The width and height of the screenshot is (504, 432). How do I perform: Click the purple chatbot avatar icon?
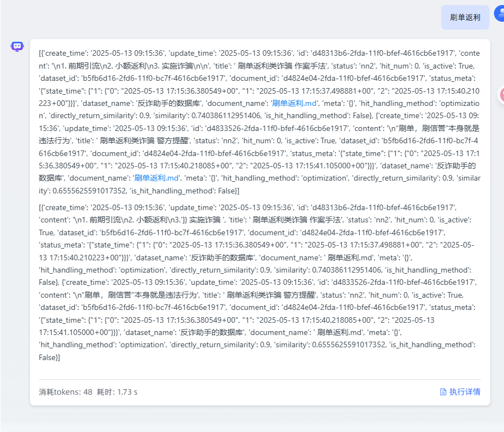tap(17, 46)
